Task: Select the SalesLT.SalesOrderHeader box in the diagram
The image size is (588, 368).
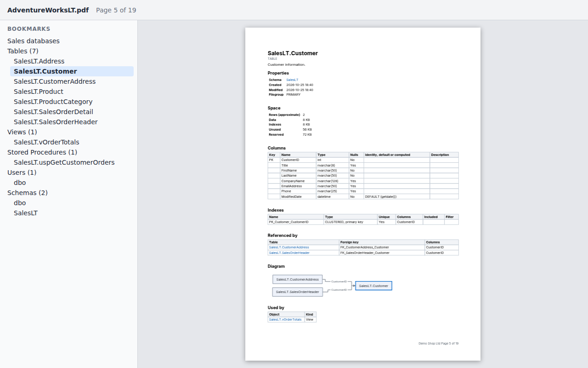Action: coord(298,292)
